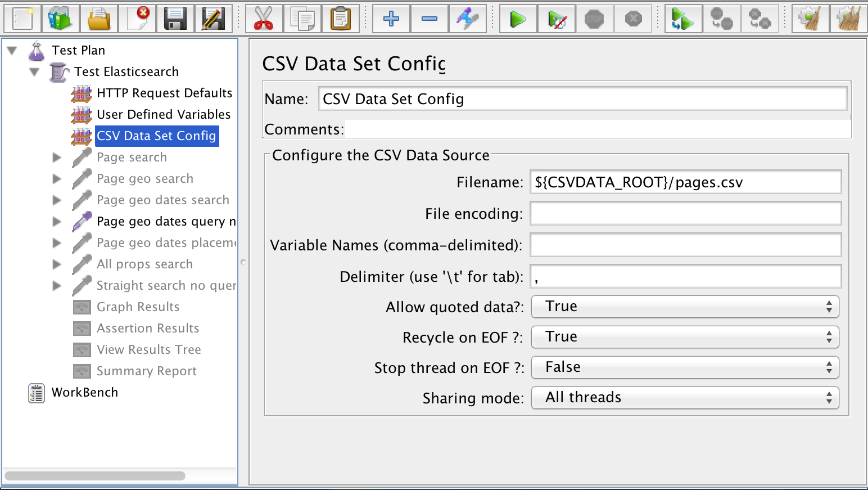Click the Start test run green arrow

[518, 19]
